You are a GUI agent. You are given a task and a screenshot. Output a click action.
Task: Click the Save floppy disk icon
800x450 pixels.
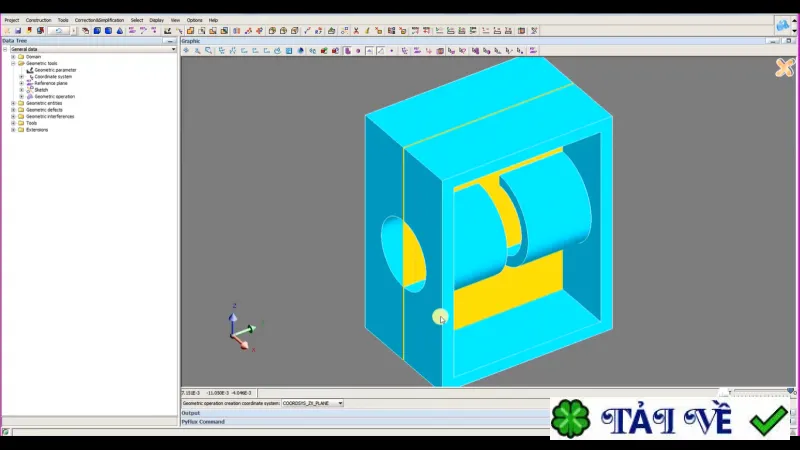tap(18, 31)
